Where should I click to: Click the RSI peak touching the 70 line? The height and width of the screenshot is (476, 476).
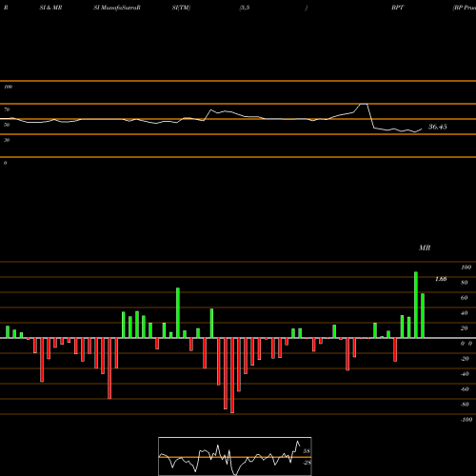pos(364,105)
